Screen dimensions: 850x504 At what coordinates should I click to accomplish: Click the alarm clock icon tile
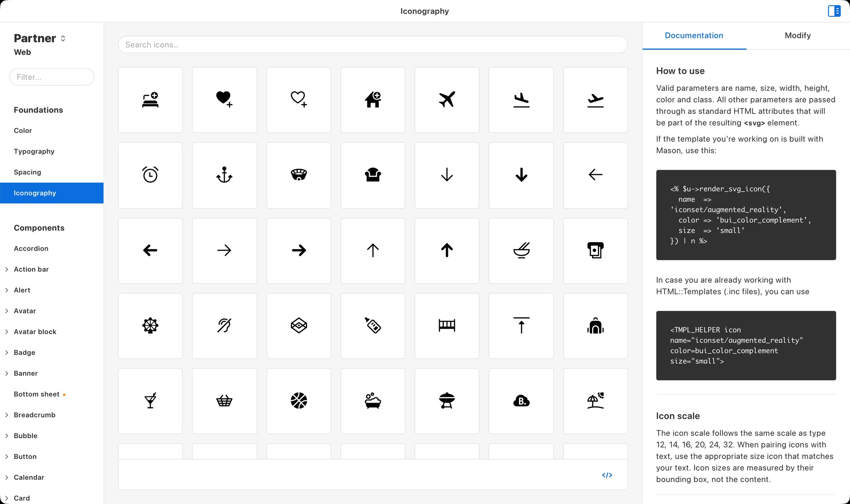click(150, 175)
